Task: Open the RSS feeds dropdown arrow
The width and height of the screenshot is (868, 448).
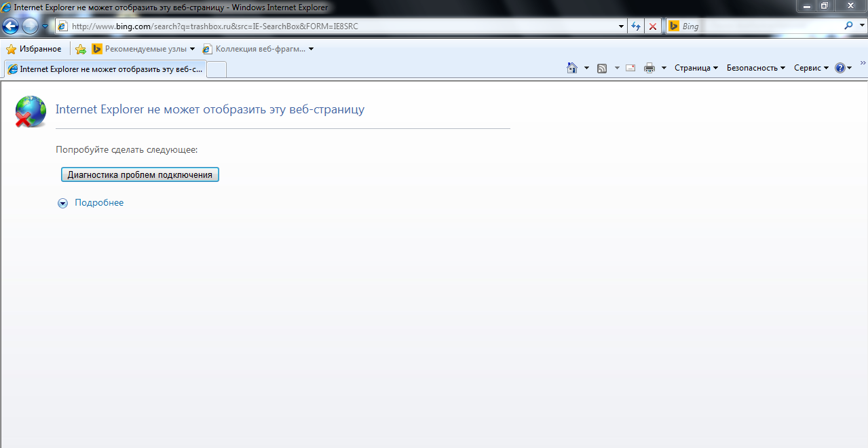Action: [x=617, y=68]
